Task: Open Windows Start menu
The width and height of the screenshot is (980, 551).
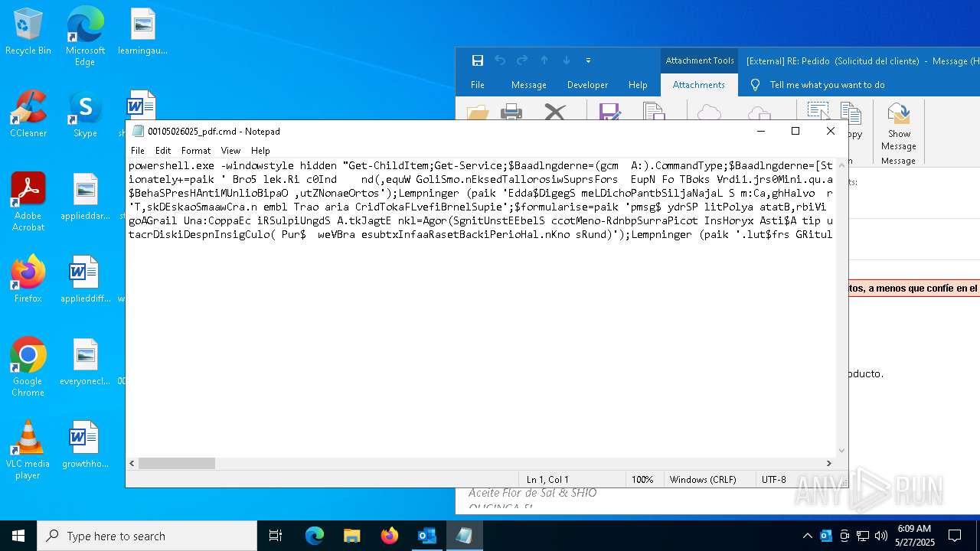Action: tap(18, 536)
